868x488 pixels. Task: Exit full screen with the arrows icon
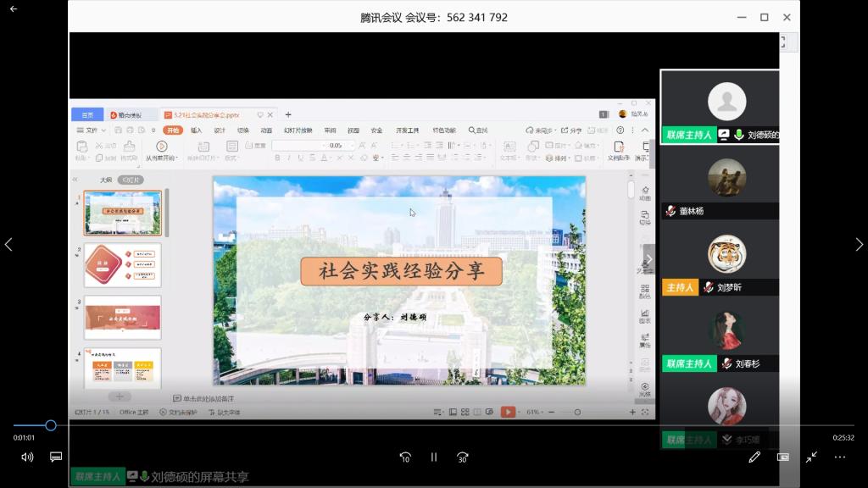point(811,457)
